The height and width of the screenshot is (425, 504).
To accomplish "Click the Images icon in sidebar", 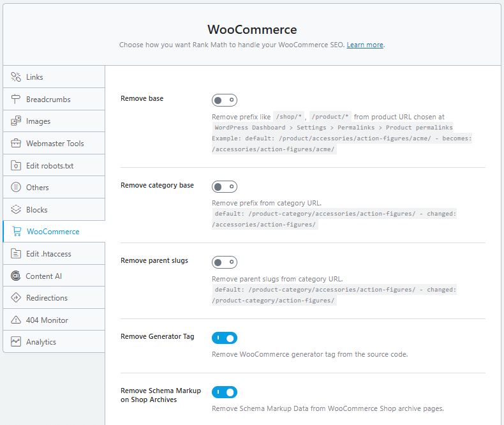I will coord(16,121).
